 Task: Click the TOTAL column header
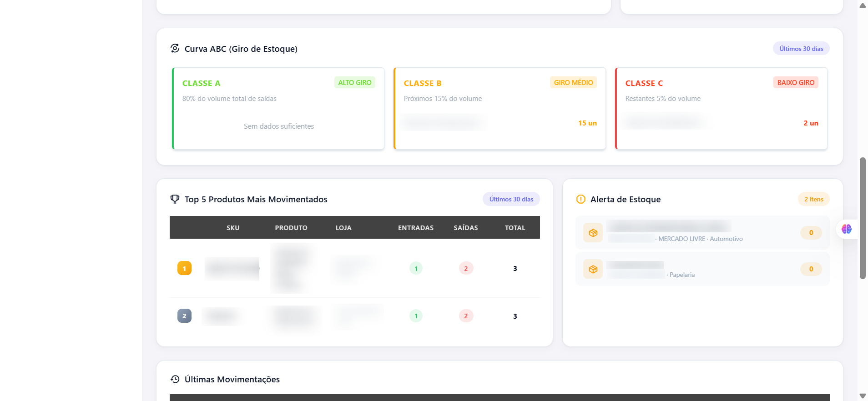coord(515,228)
